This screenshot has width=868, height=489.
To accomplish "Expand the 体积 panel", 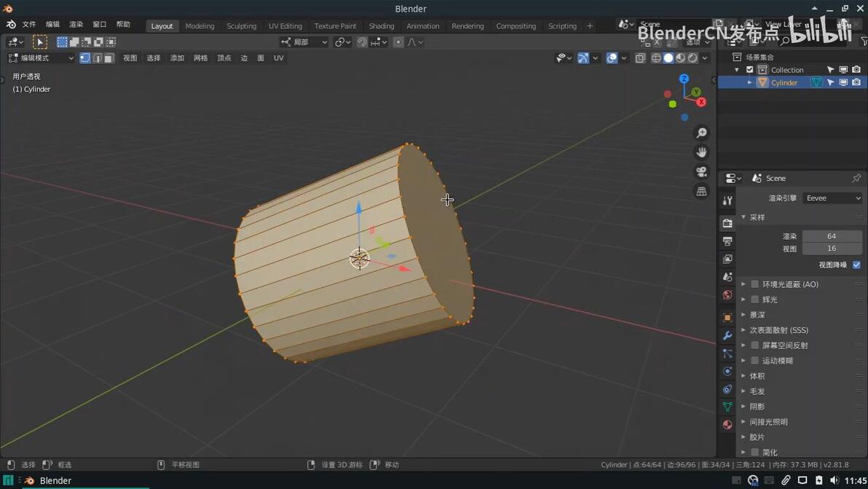I will coord(743,376).
